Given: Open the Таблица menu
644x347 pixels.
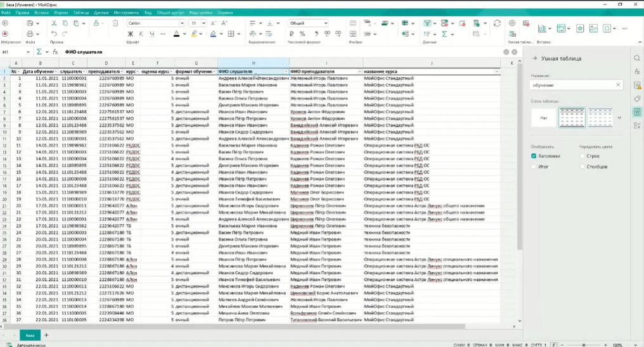Looking at the screenshot, I should coord(81,13).
